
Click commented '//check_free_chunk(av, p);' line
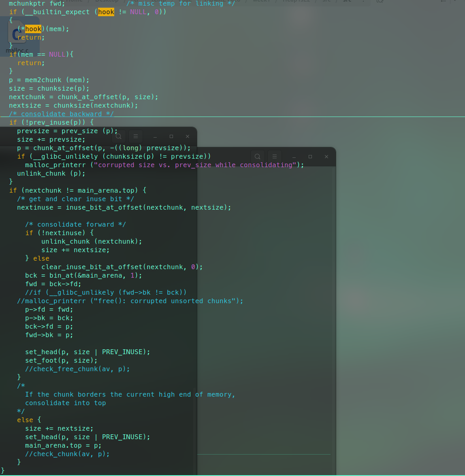pos(77,369)
